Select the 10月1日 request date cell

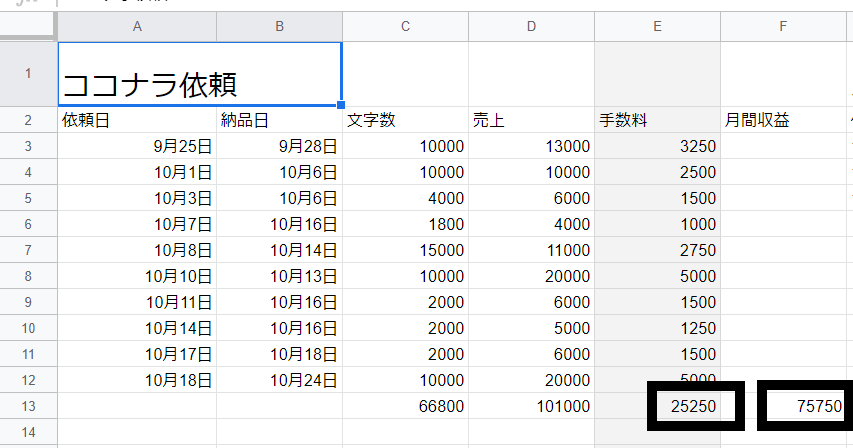tap(137, 172)
